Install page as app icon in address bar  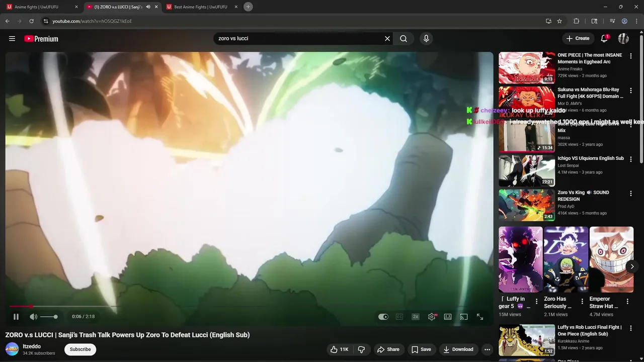click(548, 21)
